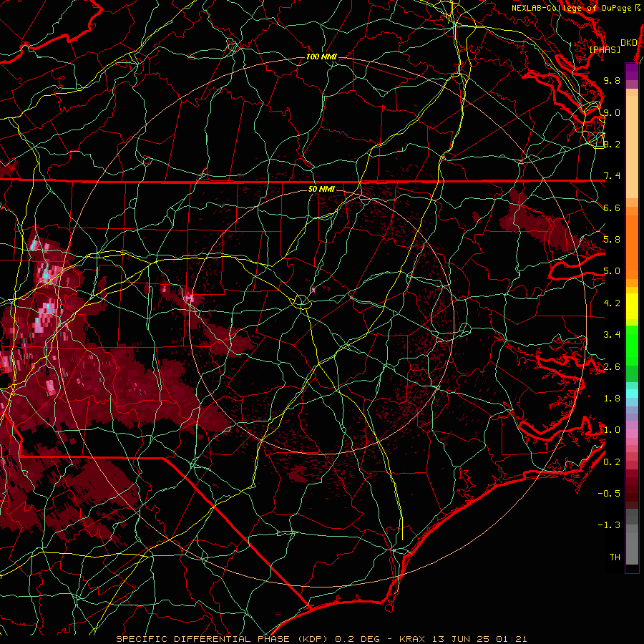This screenshot has height=644, width=644.
Task: Click the 4.2 value on the color scale
Action: pyautogui.click(x=612, y=303)
